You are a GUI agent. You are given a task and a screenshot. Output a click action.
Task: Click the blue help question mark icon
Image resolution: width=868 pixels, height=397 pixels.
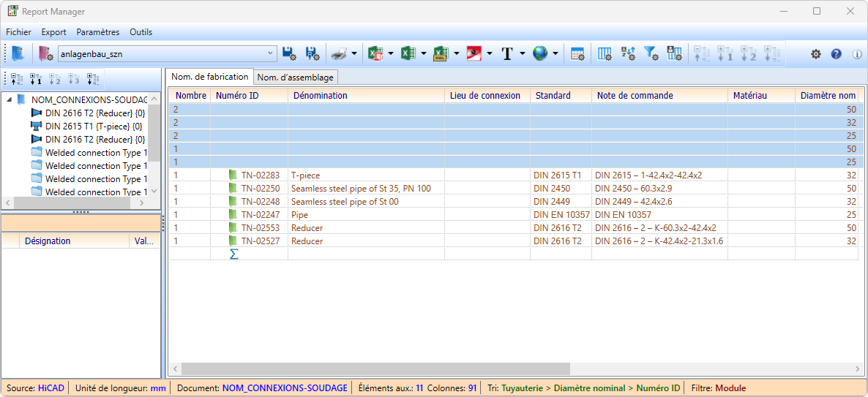[x=837, y=54]
